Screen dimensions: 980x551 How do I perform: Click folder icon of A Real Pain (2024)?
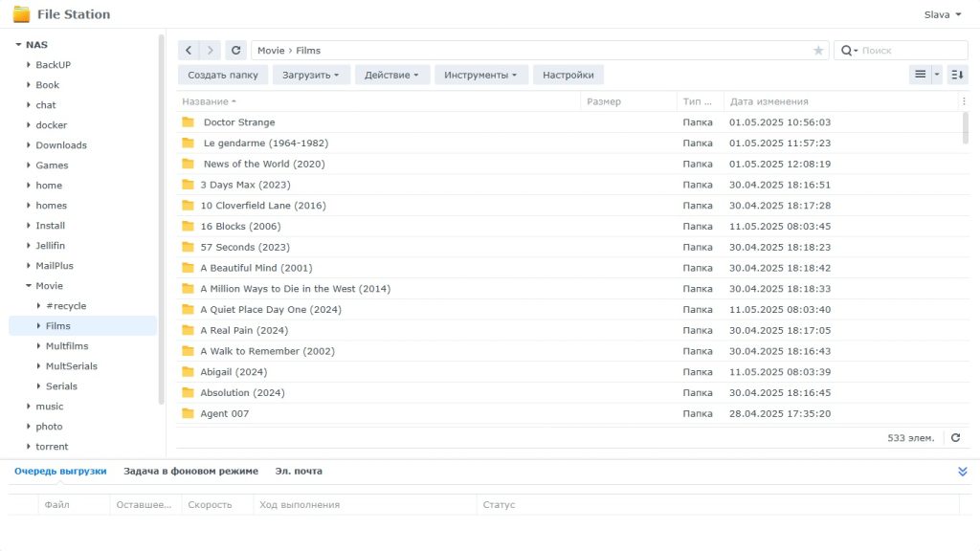189,330
